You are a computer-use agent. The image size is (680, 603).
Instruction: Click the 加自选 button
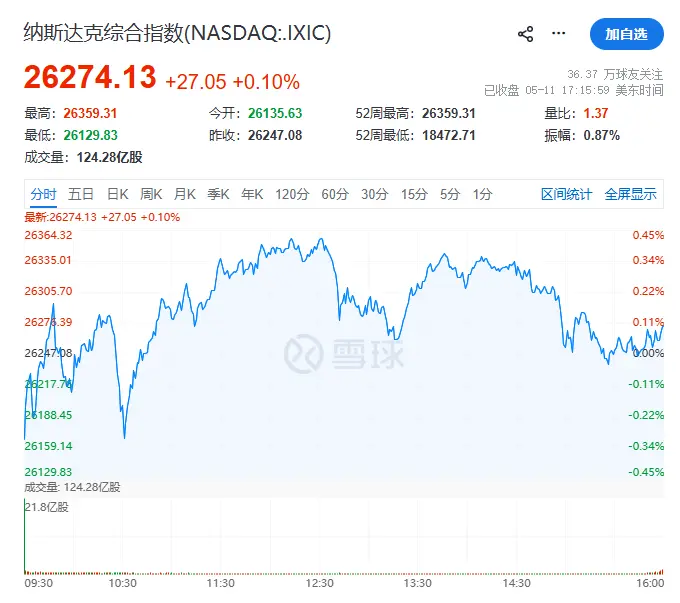tap(627, 34)
